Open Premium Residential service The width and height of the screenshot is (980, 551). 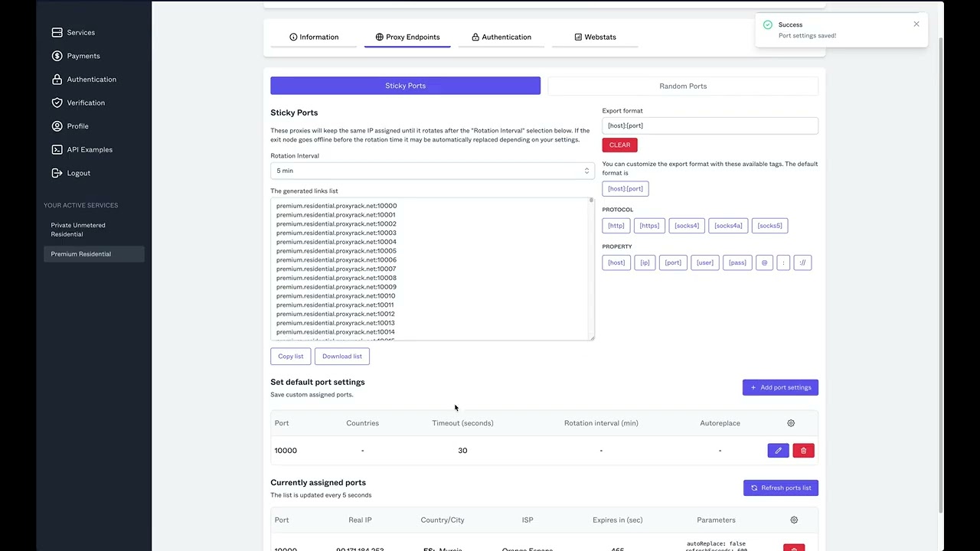tap(93, 254)
